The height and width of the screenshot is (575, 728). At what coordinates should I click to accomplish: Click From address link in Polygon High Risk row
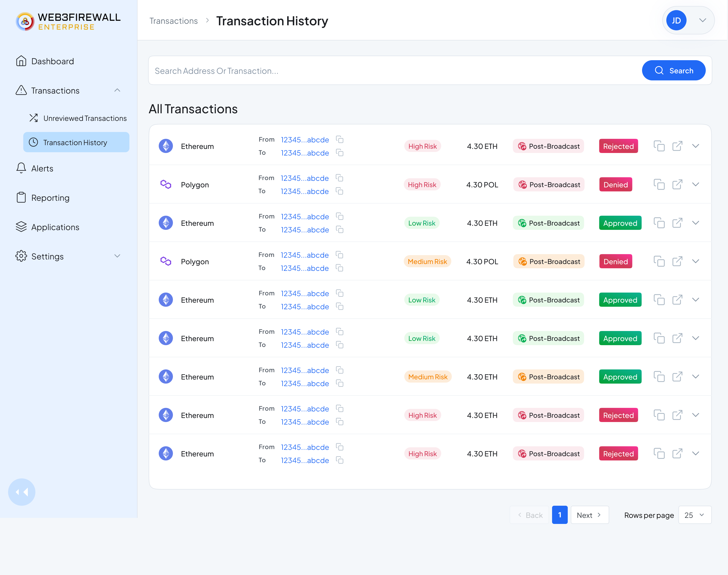pyautogui.click(x=305, y=178)
